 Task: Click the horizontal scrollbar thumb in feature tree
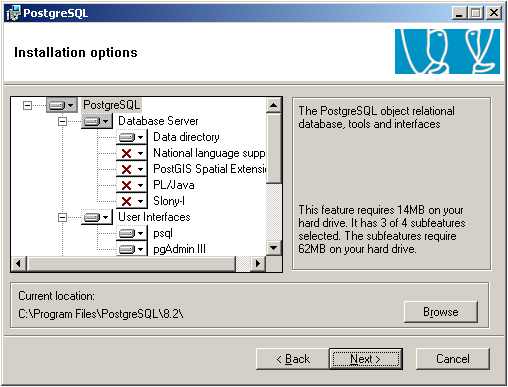coord(131,264)
